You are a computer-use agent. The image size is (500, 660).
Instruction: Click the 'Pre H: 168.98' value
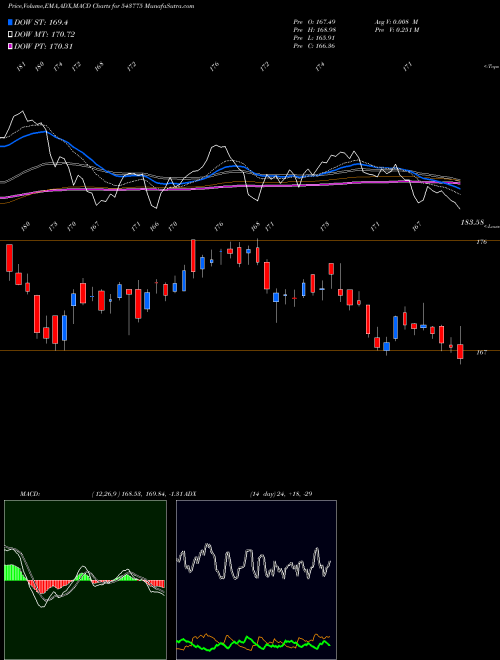point(314,30)
